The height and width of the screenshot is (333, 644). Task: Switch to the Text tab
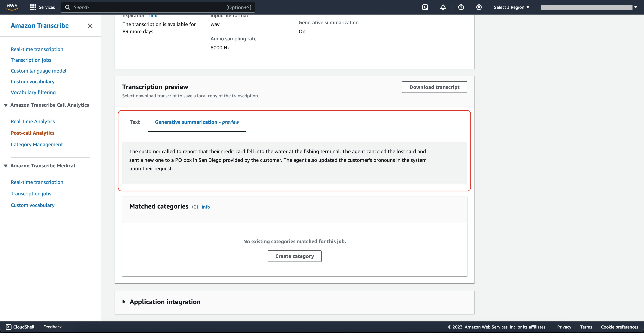coord(135,122)
